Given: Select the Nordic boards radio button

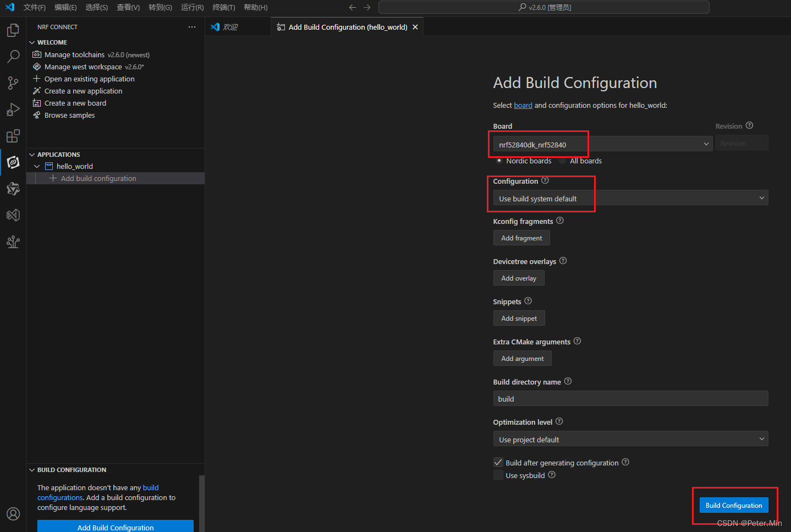Looking at the screenshot, I should tap(499, 161).
